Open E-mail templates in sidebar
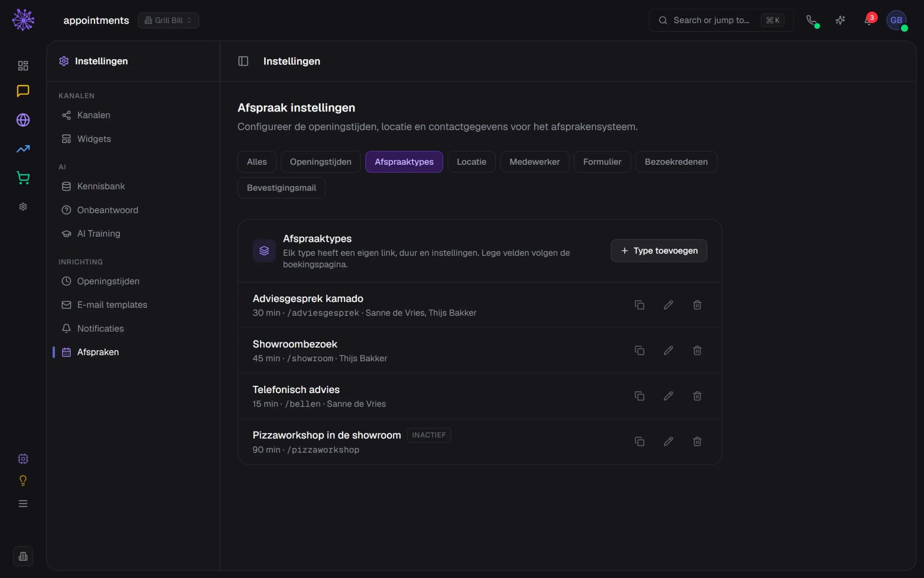This screenshot has height=578, width=924. click(134, 305)
